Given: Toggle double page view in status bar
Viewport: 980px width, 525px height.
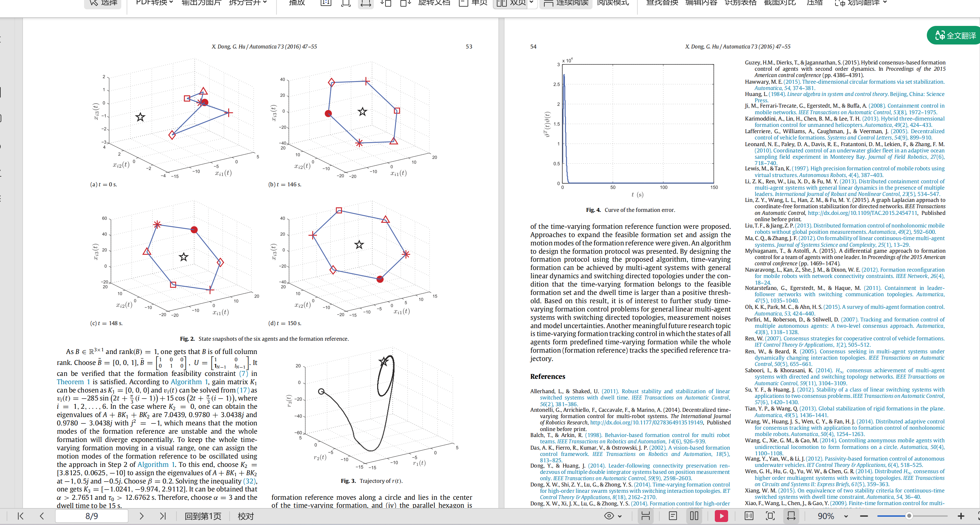Looking at the screenshot, I should point(694,516).
